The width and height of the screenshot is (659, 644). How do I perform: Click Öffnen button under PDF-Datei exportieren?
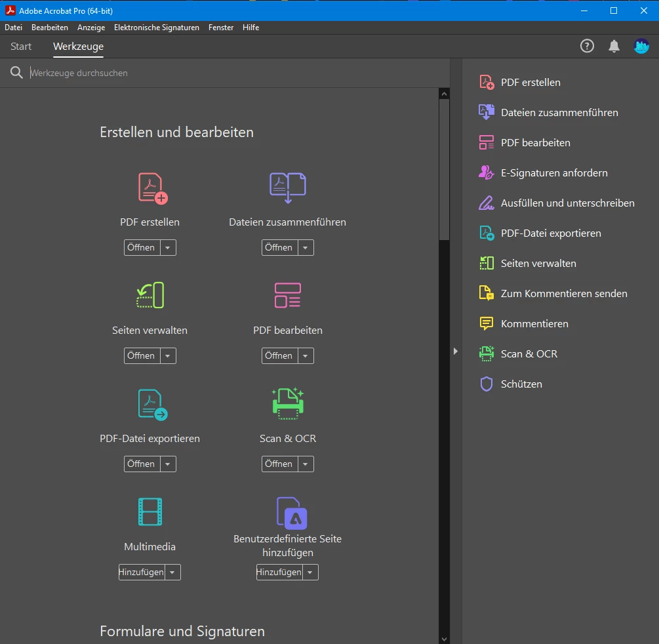pyautogui.click(x=142, y=464)
